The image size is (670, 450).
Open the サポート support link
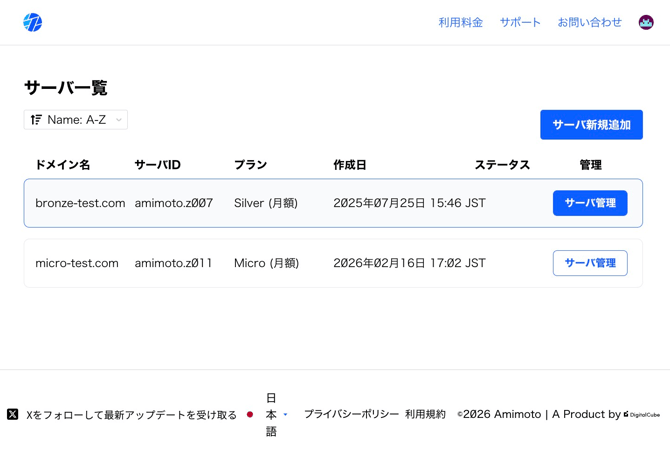(520, 22)
